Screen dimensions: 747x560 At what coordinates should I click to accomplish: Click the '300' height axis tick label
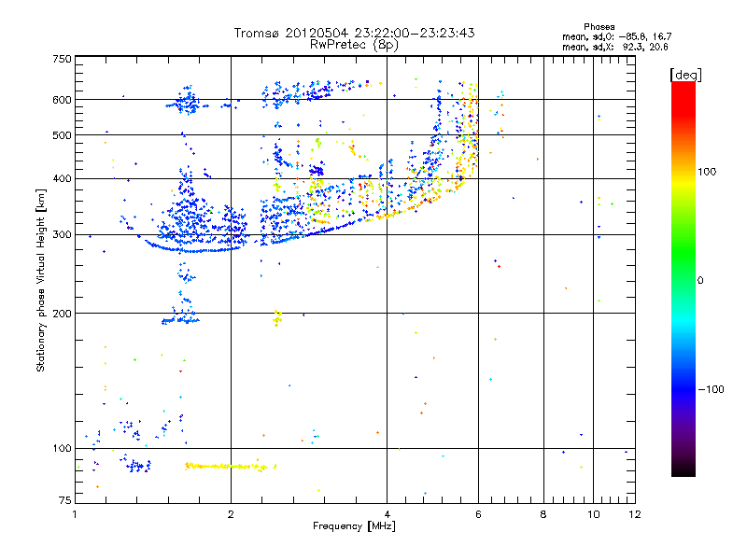tap(62, 234)
